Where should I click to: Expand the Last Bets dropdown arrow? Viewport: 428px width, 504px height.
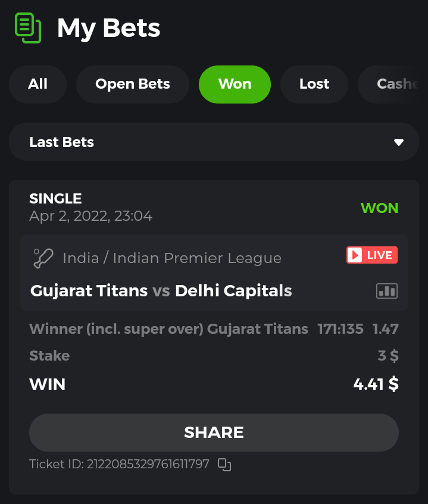pos(399,142)
